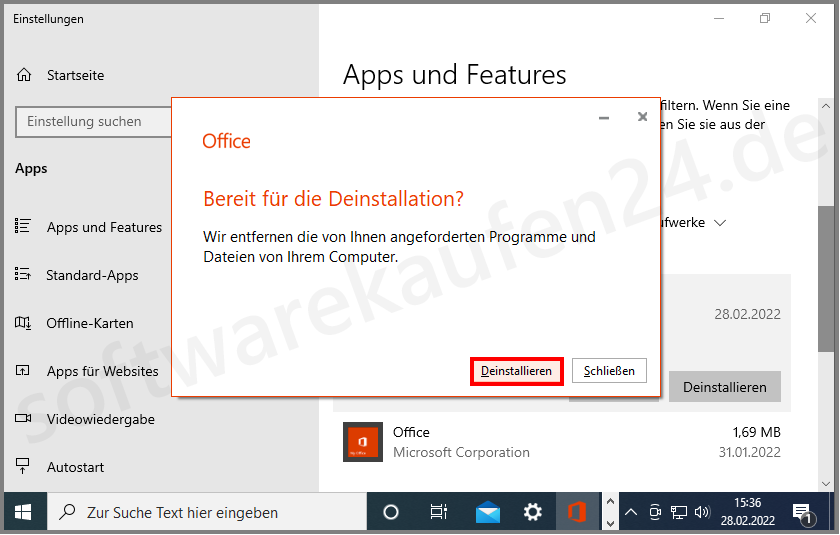Image resolution: width=840 pixels, height=535 pixels.
Task: Open Apps für Websites page
Action: point(102,371)
